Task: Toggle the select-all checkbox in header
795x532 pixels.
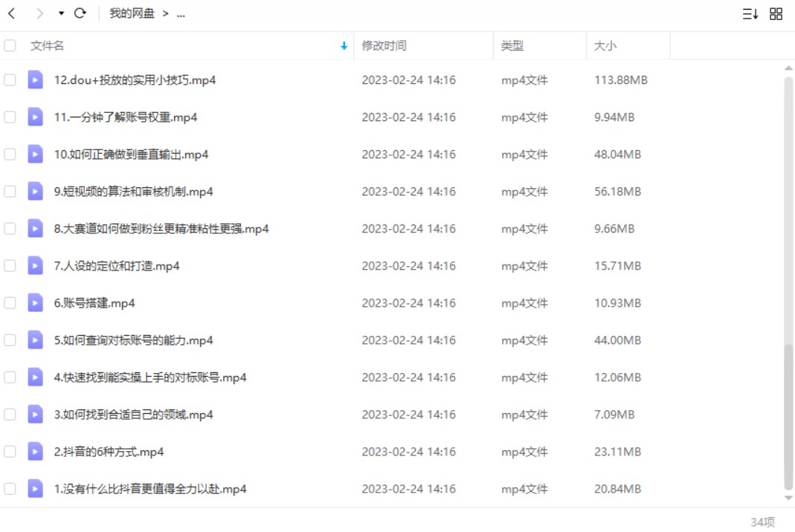Action: 10,45
